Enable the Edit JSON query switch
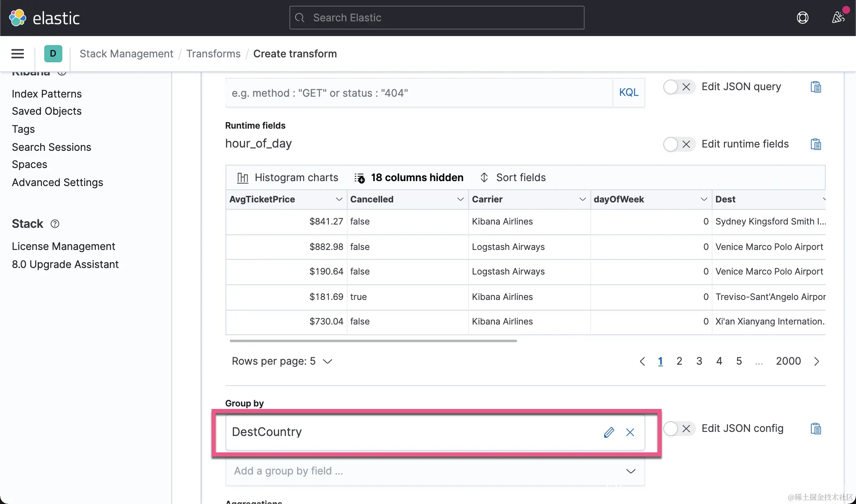Screen dimensions: 856x504 678,87
